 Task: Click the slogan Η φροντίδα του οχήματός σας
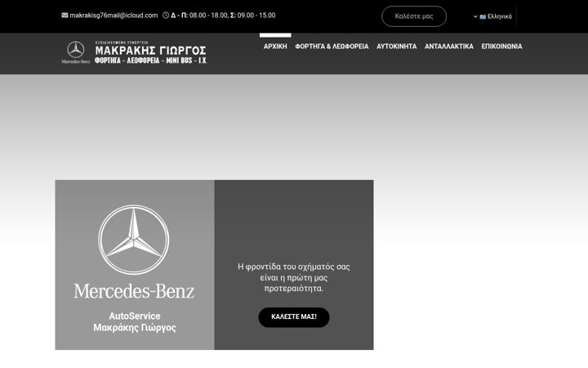coord(294,267)
